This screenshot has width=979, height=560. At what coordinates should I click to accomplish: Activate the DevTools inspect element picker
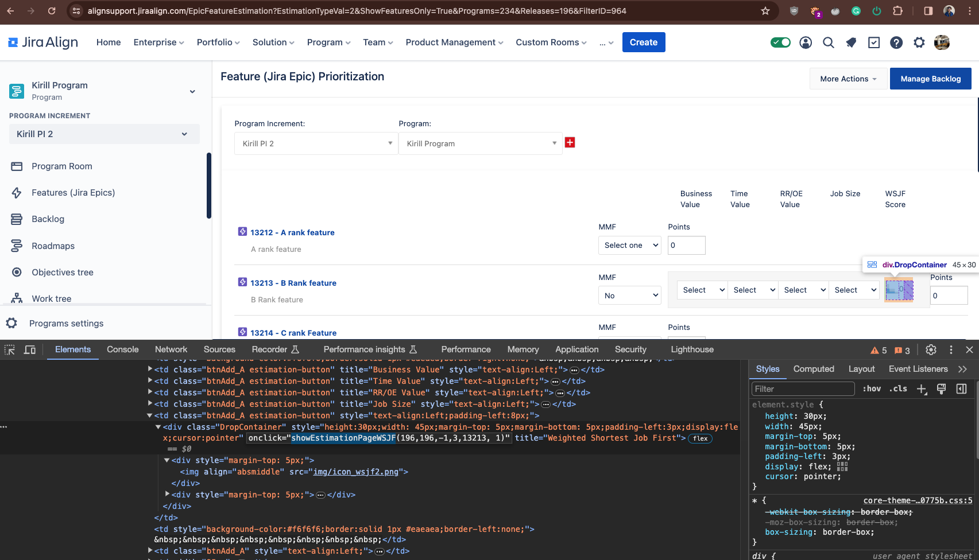click(10, 350)
